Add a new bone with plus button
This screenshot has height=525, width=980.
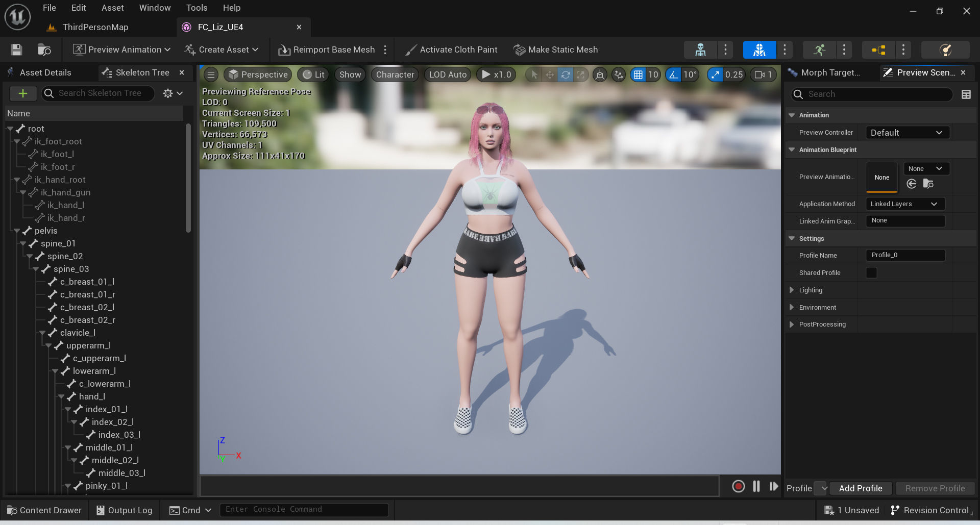point(23,93)
